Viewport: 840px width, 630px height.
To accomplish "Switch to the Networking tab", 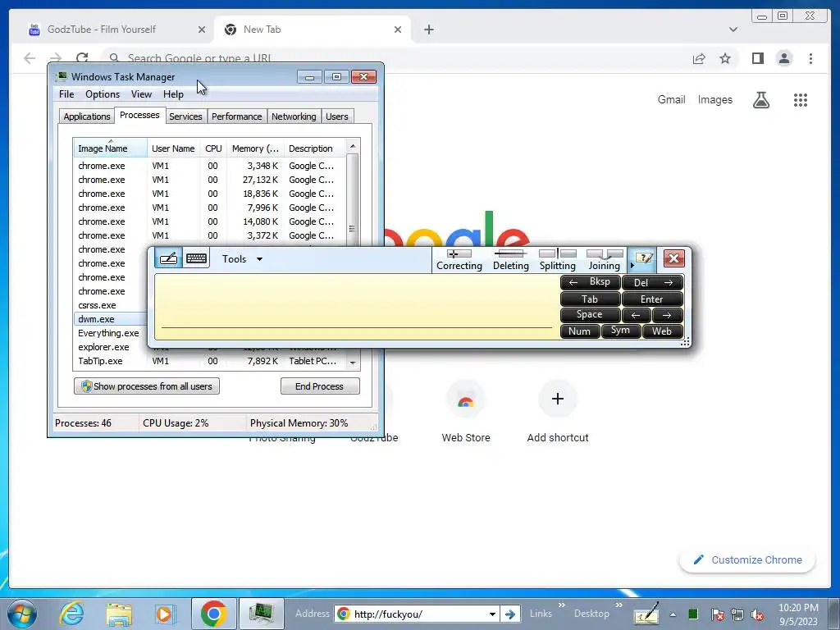I will pyautogui.click(x=294, y=116).
